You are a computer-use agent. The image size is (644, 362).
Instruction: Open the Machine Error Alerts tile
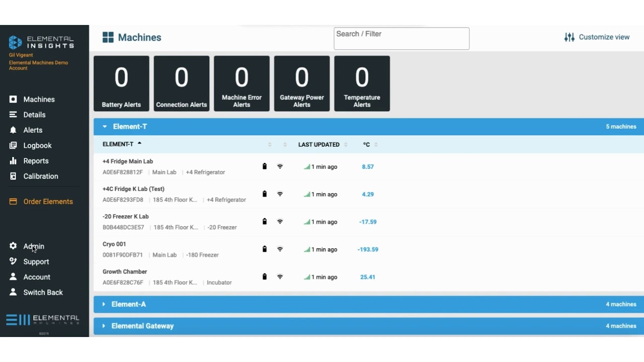point(242,83)
